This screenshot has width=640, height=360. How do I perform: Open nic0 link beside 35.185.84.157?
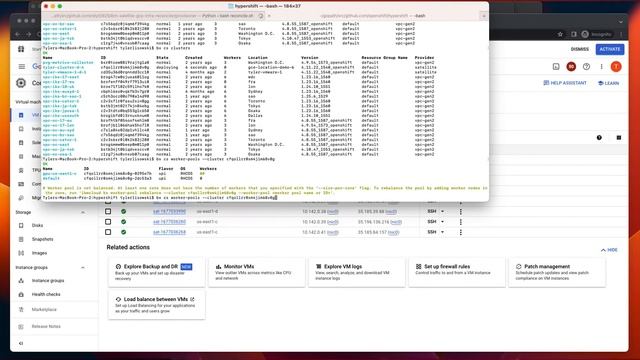(x=393, y=232)
